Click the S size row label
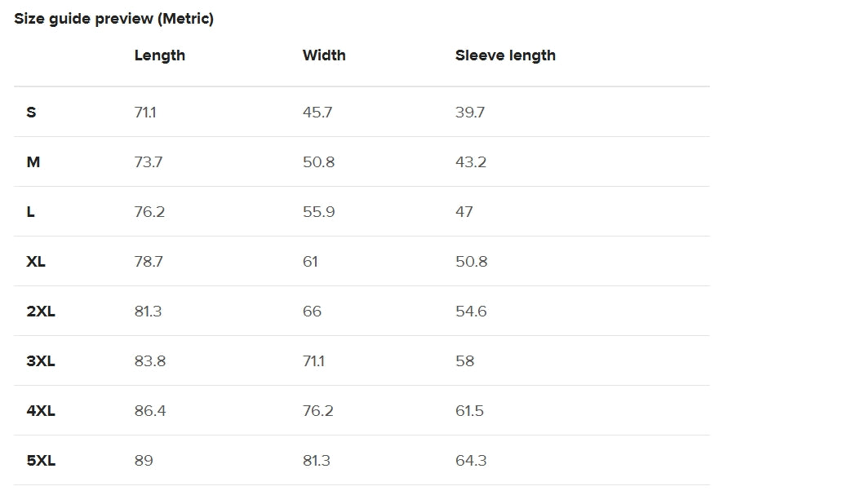This screenshot has height=504, width=852. pyautogui.click(x=31, y=113)
